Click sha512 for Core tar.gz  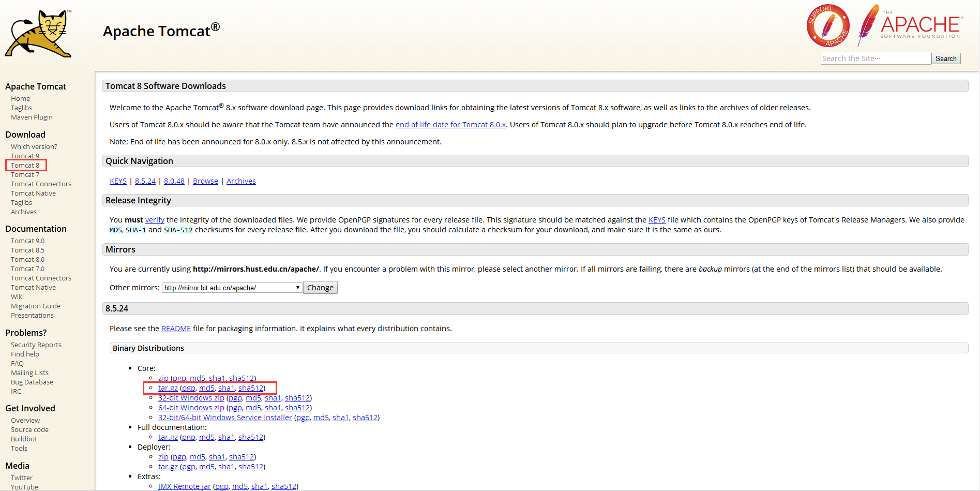coord(251,388)
